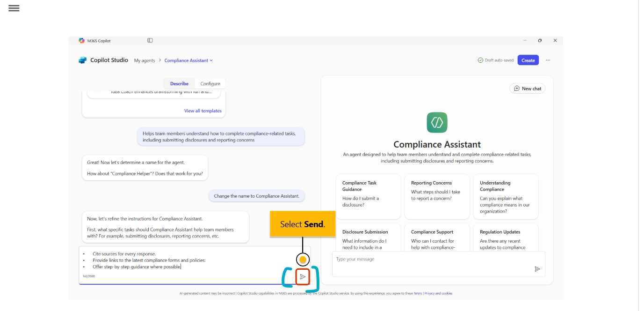
Task: Click the 141/2000 character counter
Action: coord(89,276)
